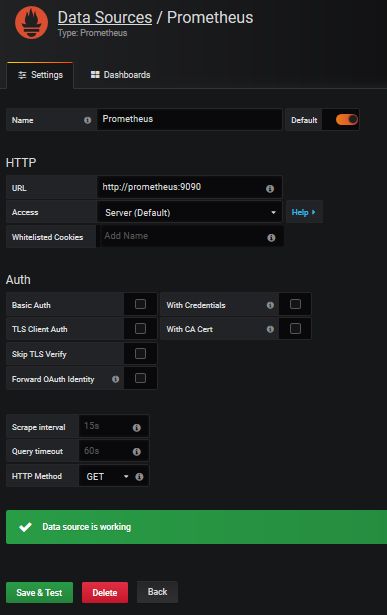Enable the With Credentials checkbox
387x615 pixels.
click(295, 304)
